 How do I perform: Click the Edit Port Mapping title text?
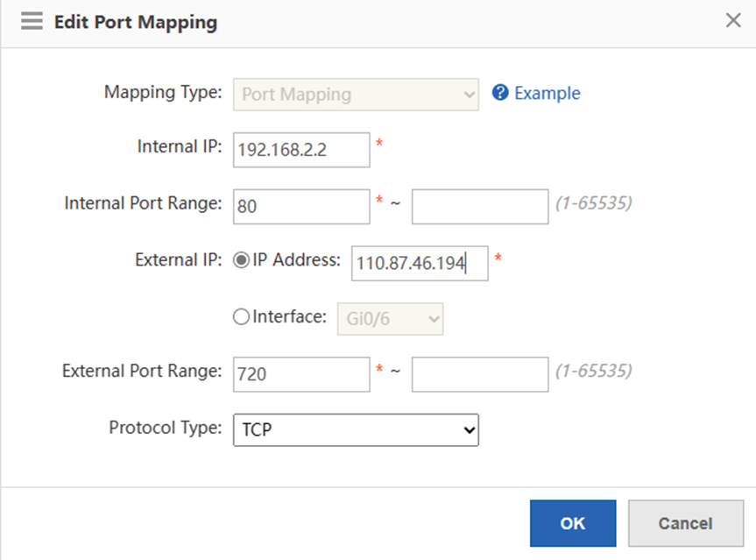136,22
